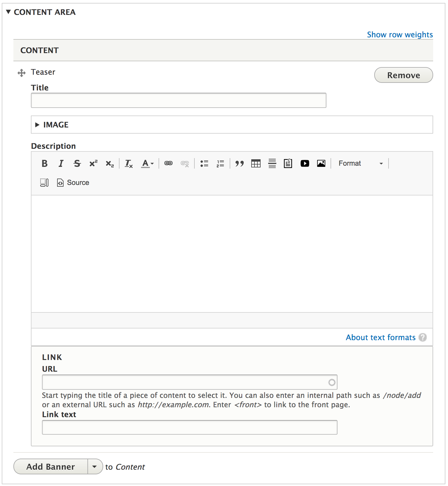Focus the Title input field
The height and width of the screenshot is (486, 448).
coord(179,100)
